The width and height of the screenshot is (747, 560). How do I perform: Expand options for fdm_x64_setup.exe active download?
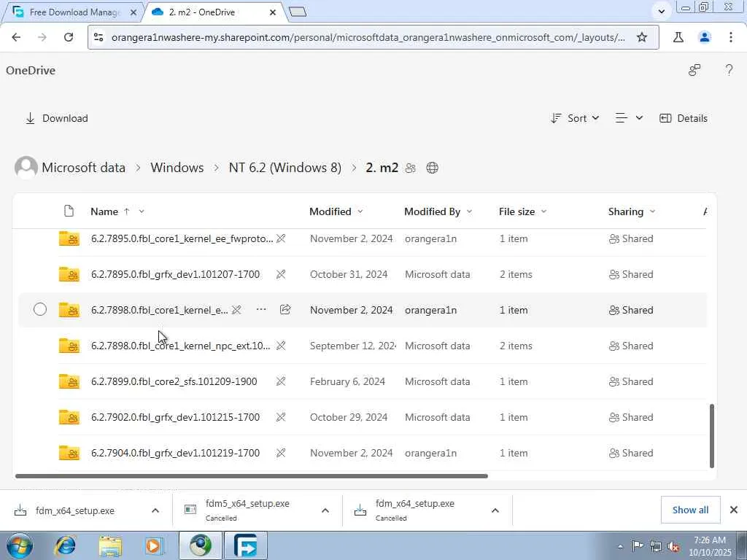click(155, 510)
